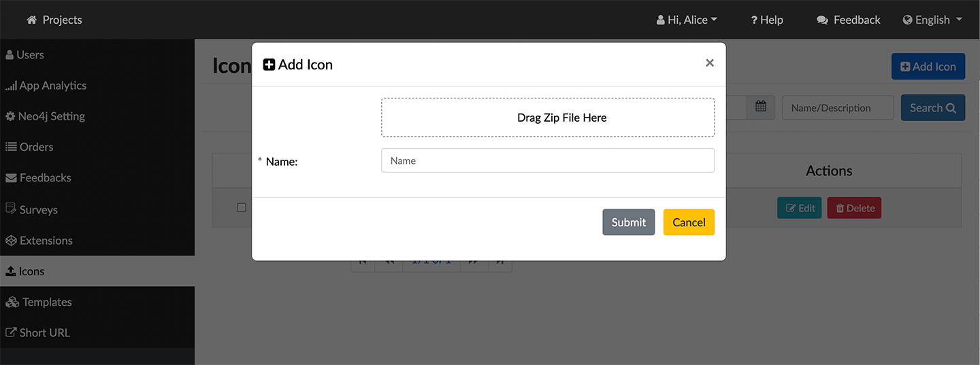The height and width of the screenshot is (365, 980).
Task: Click the calendar icon beside date field
Action: pos(760,107)
